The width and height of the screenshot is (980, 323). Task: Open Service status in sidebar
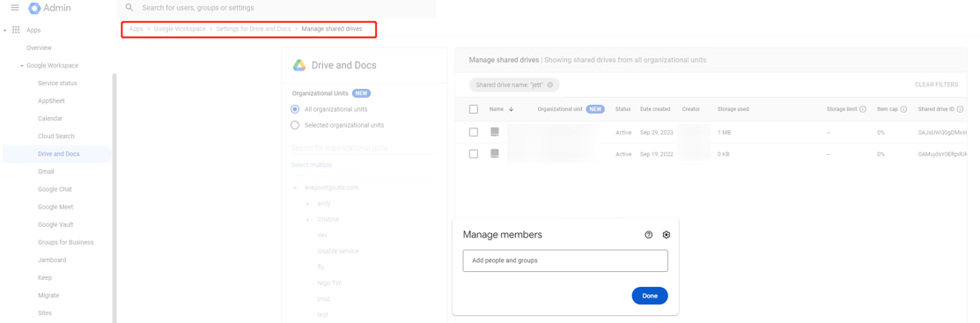(57, 83)
